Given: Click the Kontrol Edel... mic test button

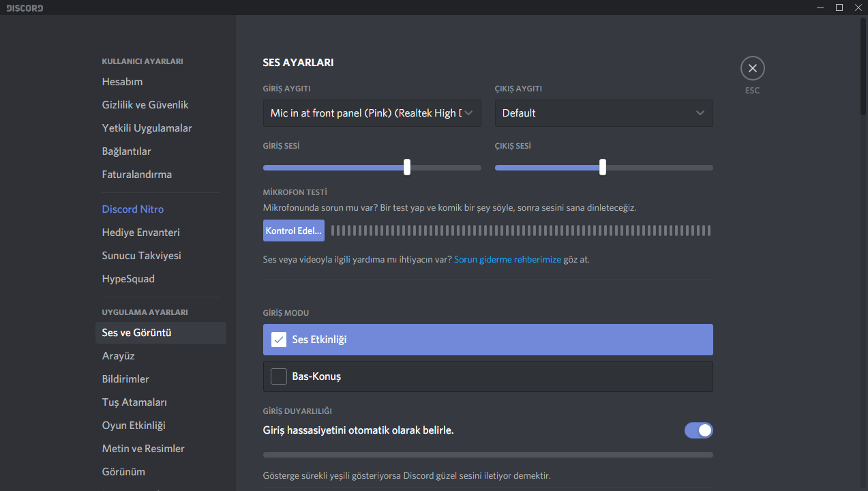Looking at the screenshot, I should (x=294, y=230).
